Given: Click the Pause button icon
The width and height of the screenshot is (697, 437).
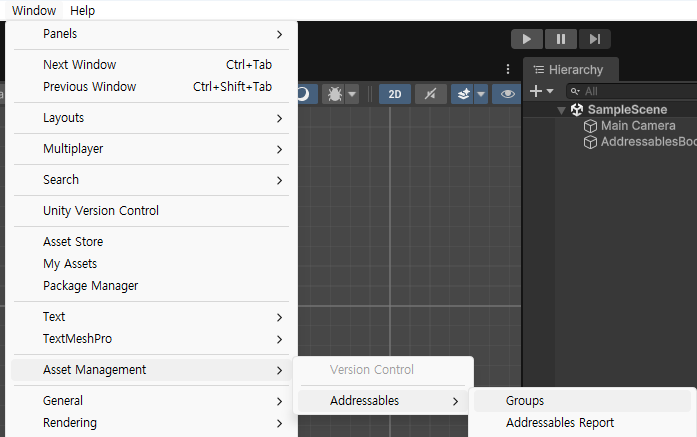Looking at the screenshot, I should (561, 39).
